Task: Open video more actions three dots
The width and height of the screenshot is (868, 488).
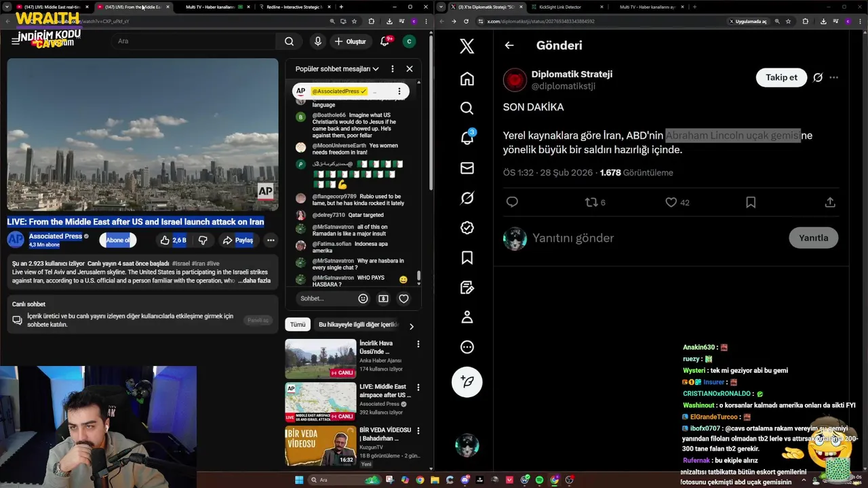Action: point(271,240)
